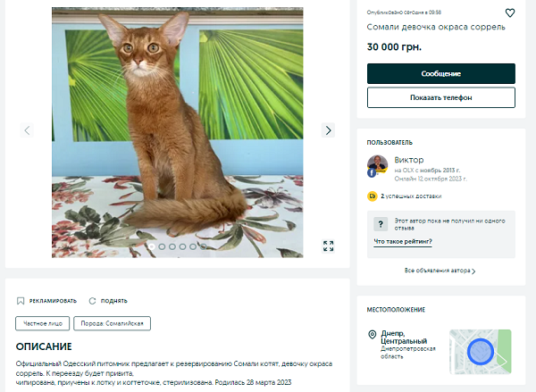This screenshot has width=536, height=392.
Task: Open the location map thumbnail
Action: [480, 352]
